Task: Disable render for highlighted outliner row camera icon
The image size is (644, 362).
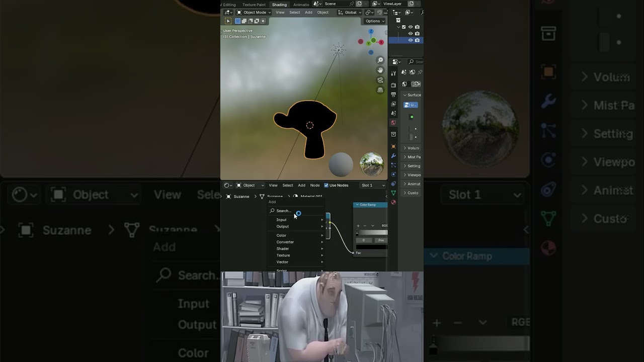Action: point(417,40)
